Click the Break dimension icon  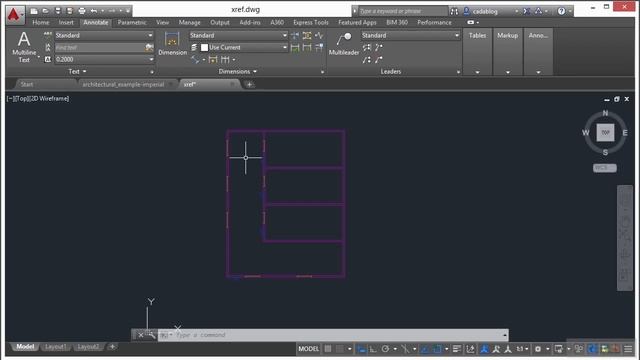click(x=295, y=36)
